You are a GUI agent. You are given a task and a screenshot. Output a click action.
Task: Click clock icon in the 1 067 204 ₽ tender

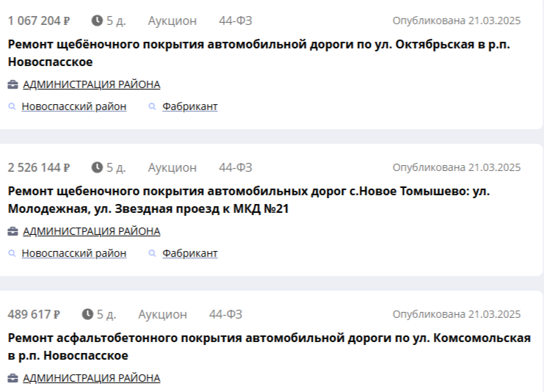pyautogui.click(x=97, y=21)
